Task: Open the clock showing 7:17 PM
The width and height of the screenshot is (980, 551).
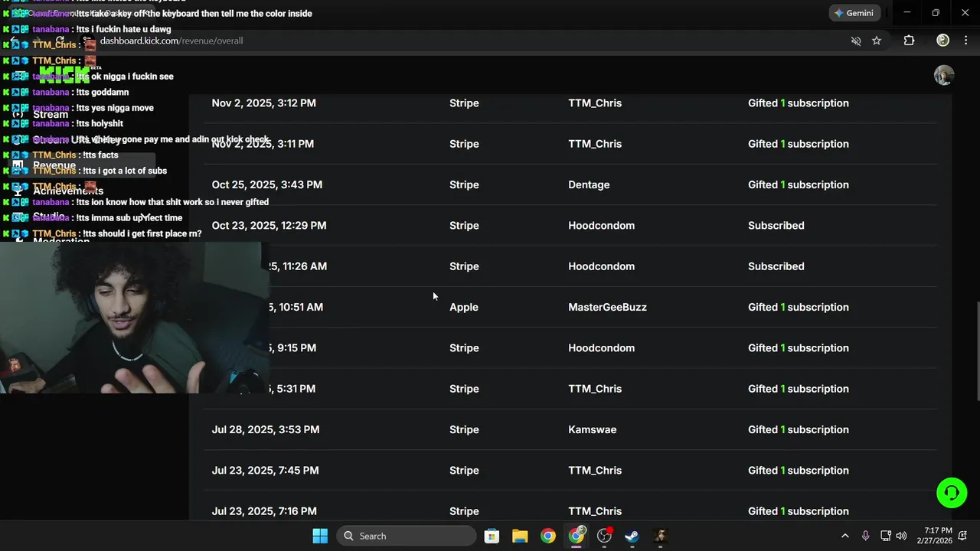Action: [938, 536]
